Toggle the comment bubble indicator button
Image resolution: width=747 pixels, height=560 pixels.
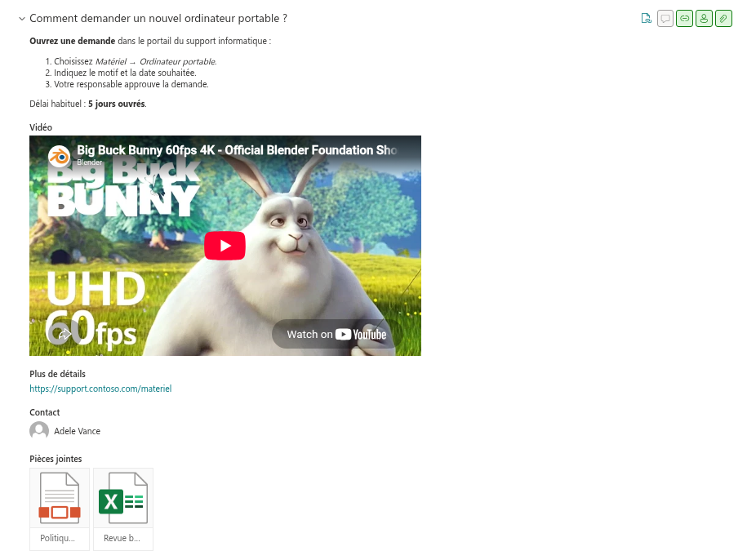click(665, 19)
